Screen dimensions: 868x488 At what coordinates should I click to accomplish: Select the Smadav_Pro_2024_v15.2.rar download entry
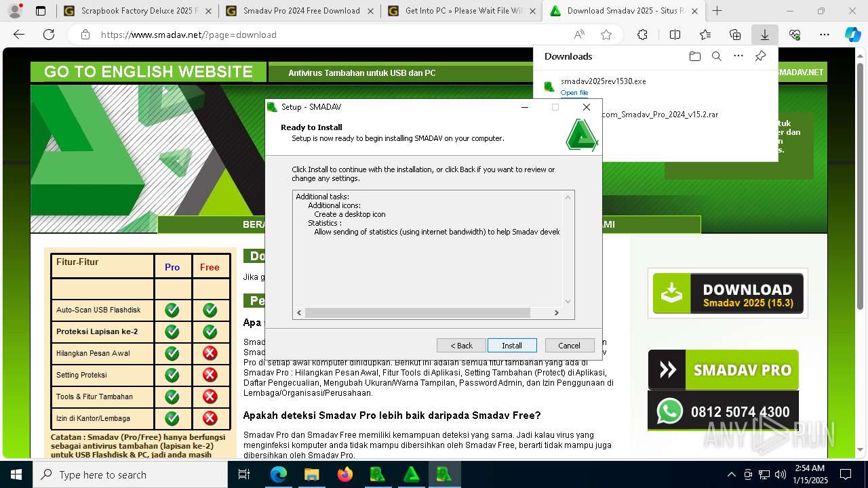click(660, 115)
